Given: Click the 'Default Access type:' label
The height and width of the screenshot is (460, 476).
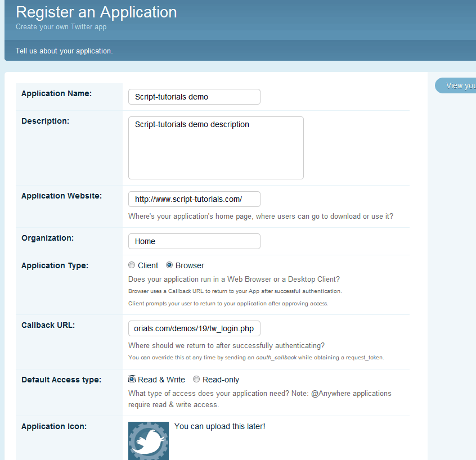Looking at the screenshot, I should 61,380.
